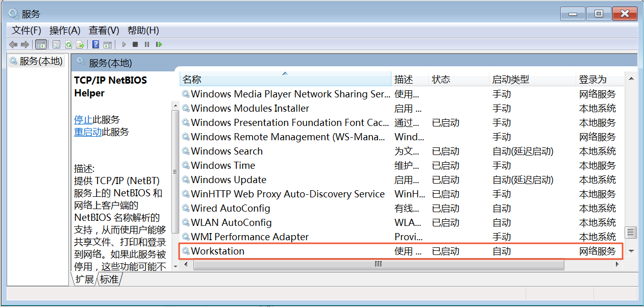Select Windows Media Player Network Sharing row
This screenshot has width=644, height=307.
[x=402, y=94]
